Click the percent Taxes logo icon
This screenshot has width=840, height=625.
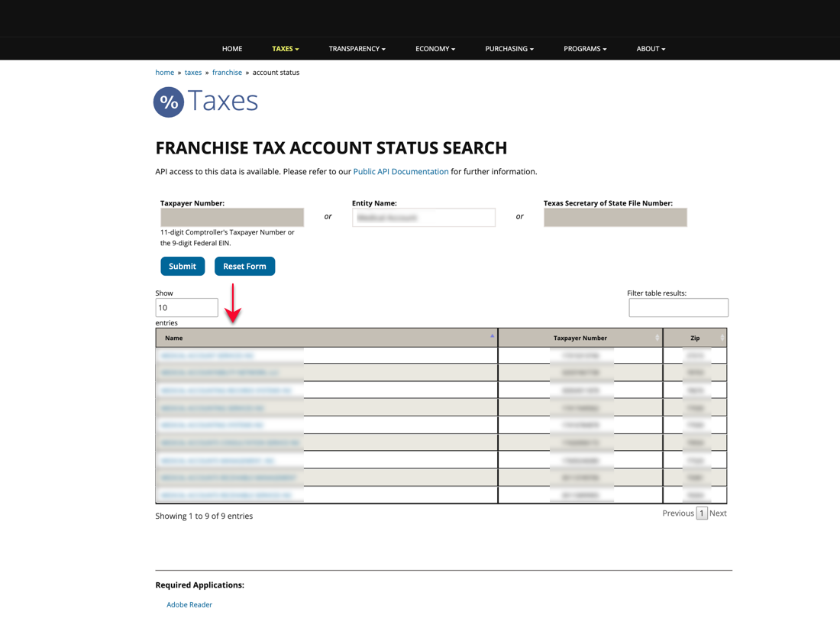(x=169, y=102)
